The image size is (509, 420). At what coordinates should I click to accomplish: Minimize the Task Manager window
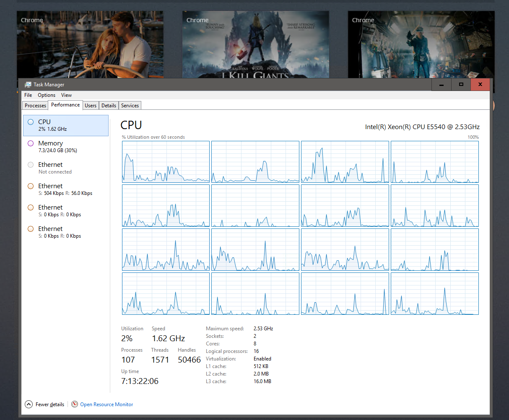pos(441,85)
